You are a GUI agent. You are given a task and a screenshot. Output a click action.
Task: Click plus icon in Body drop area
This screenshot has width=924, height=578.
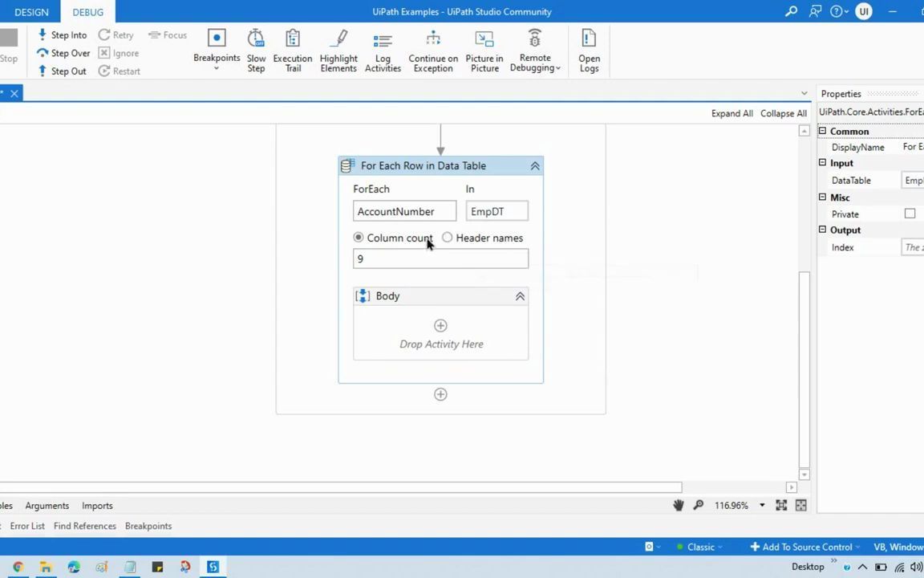(x=440, y=326)
